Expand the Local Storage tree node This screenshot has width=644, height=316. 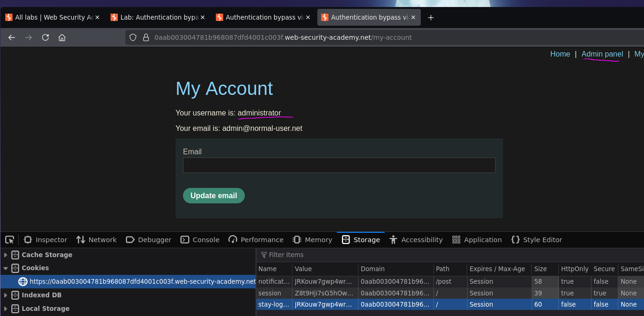click(x=6, y=309)
